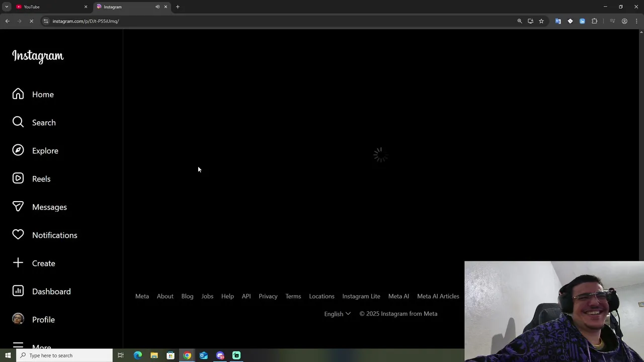This screenshot has height=362, width=644.
Task: Open the Privacy footer link
Action: pyautogui.click(x=268, y=296)
